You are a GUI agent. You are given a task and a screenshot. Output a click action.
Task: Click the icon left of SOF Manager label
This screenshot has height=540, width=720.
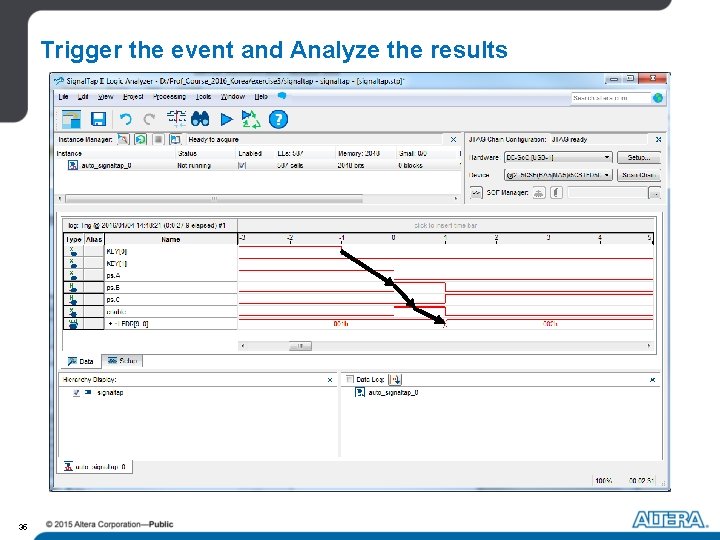tap(476, 193)
